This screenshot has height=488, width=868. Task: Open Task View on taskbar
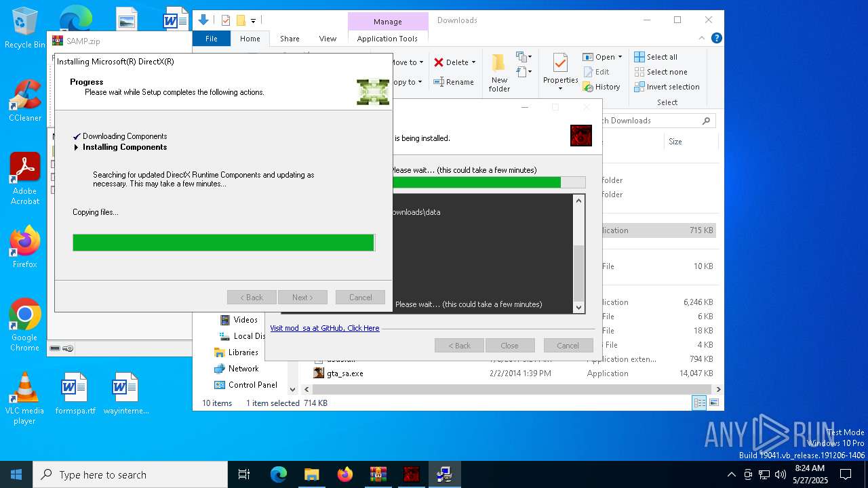tap(244, 474)
